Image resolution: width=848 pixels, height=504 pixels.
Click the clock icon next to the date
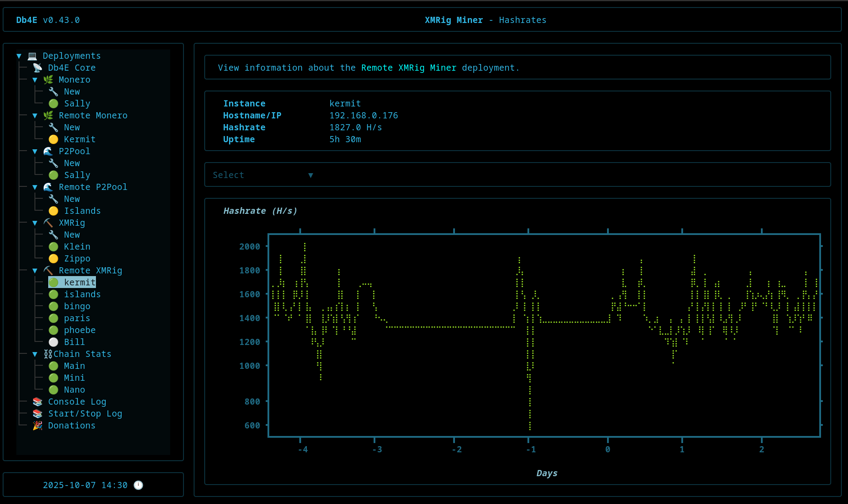[138, 485]
